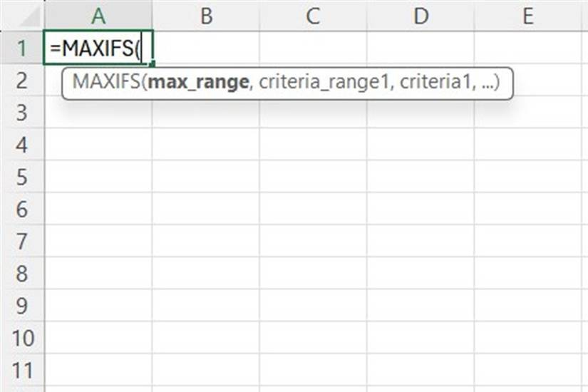Select cell E8
Image resolution: width=588 pixels, height=392 pixels.
coord(528,274)
